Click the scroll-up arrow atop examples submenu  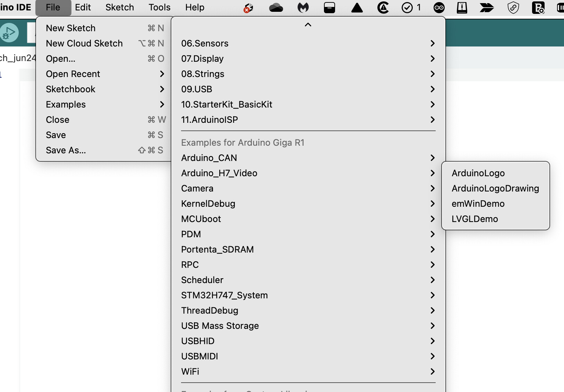coord(308,25)
